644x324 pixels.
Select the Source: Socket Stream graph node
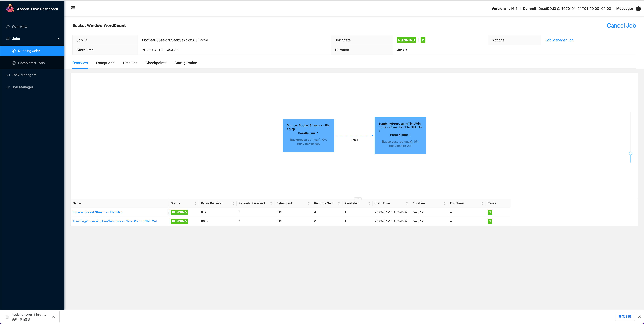click(308, 135)
